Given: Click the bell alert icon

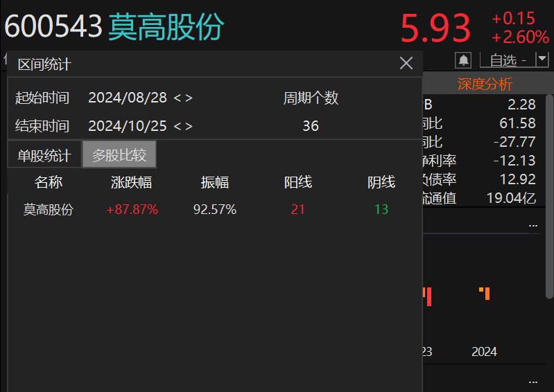Looking at the screenshot, I should click(x=463, y=60).
